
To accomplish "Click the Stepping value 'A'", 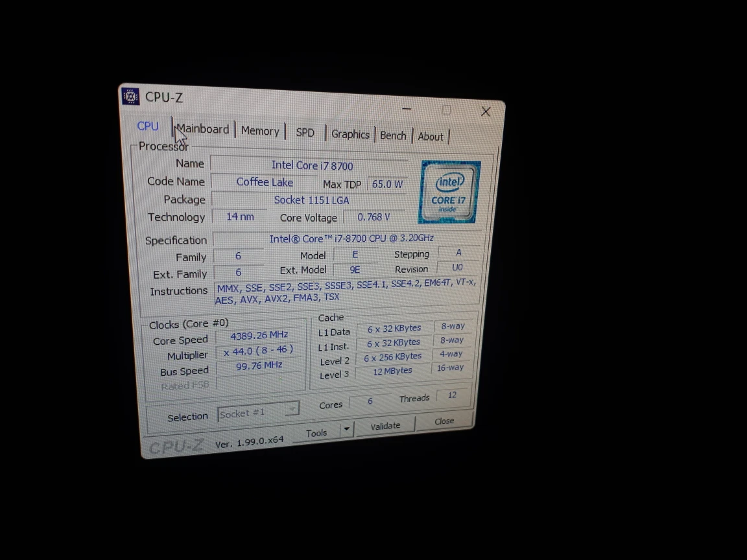I will tap(458, 252).
